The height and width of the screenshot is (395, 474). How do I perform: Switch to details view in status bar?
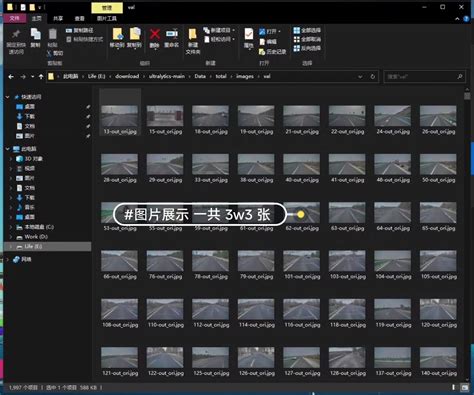tap(453, 387)
